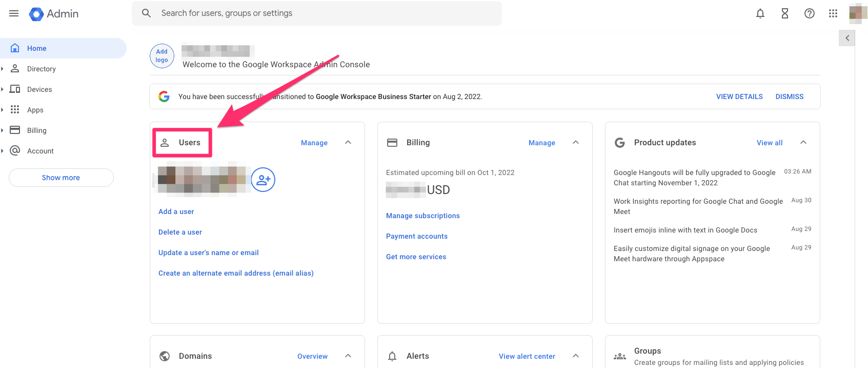Click the Directory person icon in sidebar

[x=15, y=69]
